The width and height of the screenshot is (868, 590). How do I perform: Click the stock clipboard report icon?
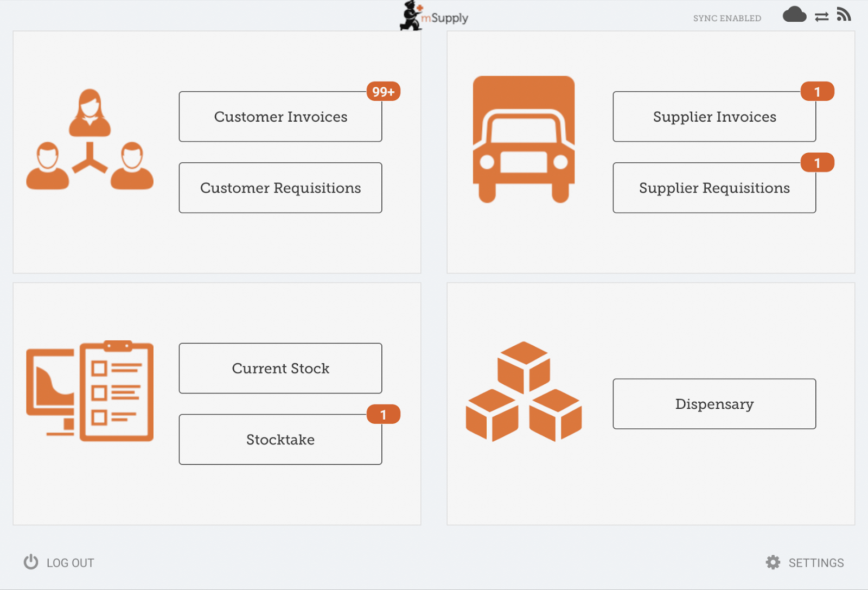pos(90,391)
